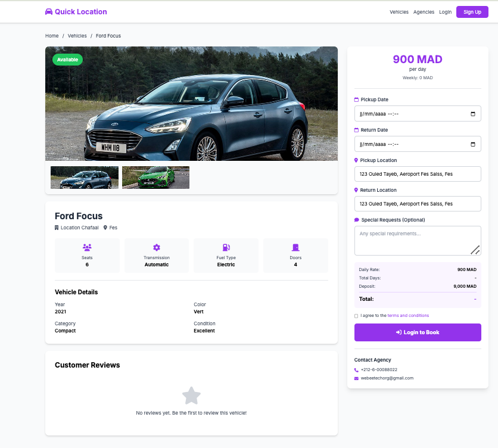Click the Fuel Type pump icon
The width and height of the screenshot is (498, 448).
[x=226, y=247]
